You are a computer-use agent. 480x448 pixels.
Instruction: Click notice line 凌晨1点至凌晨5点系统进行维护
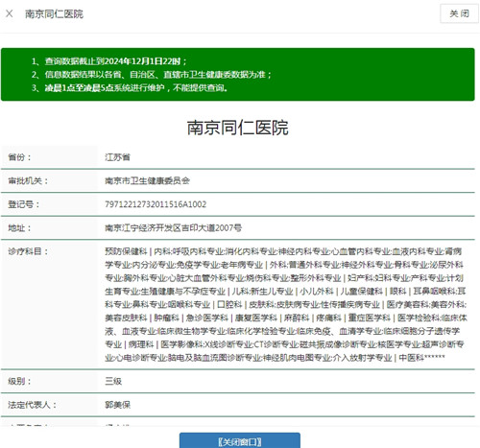(130, 87)
